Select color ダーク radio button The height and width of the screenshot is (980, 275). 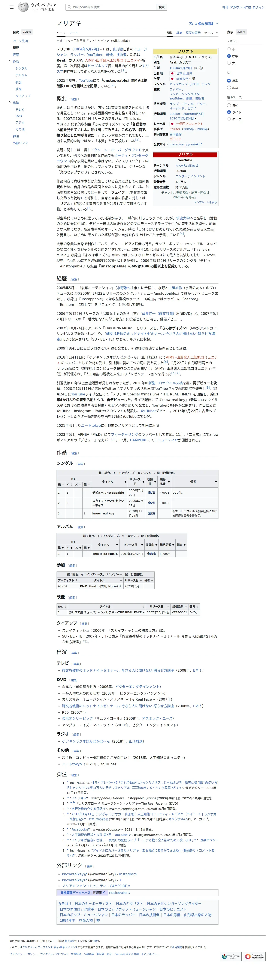pyautogui.click(x=229, y=119)
